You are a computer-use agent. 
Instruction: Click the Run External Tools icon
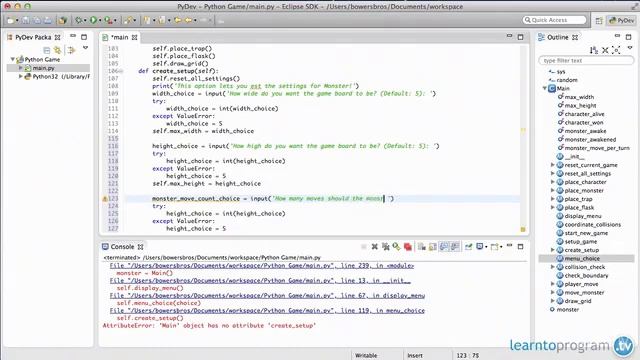(x=108, y=20)
